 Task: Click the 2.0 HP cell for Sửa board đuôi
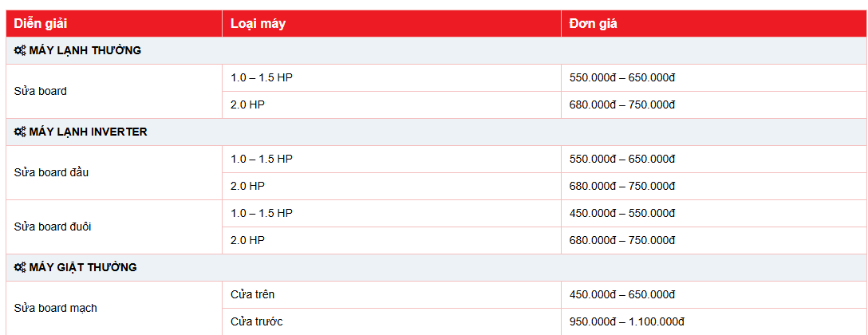247,240
